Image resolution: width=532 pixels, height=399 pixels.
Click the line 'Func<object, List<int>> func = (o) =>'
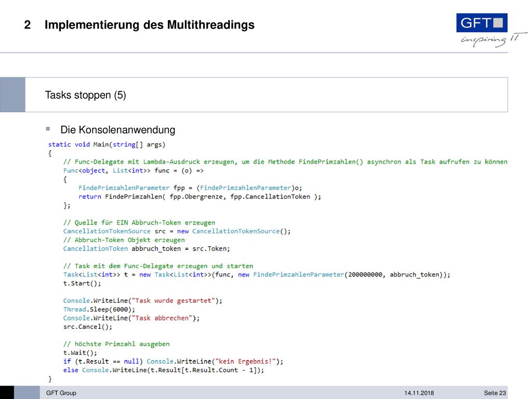pos(134,170)
